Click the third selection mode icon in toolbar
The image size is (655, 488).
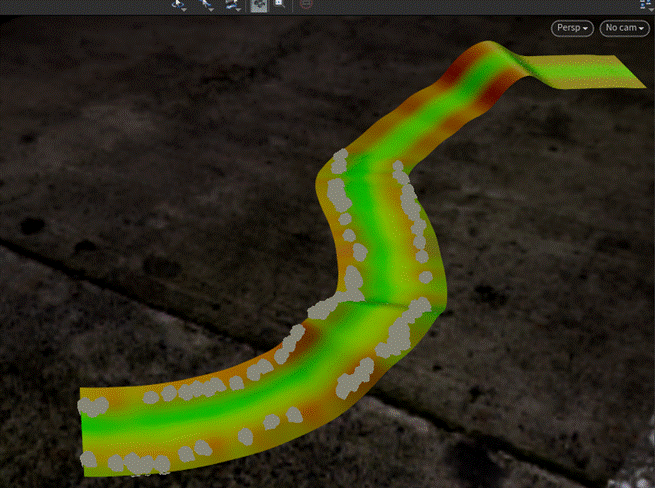pos(231,5)
